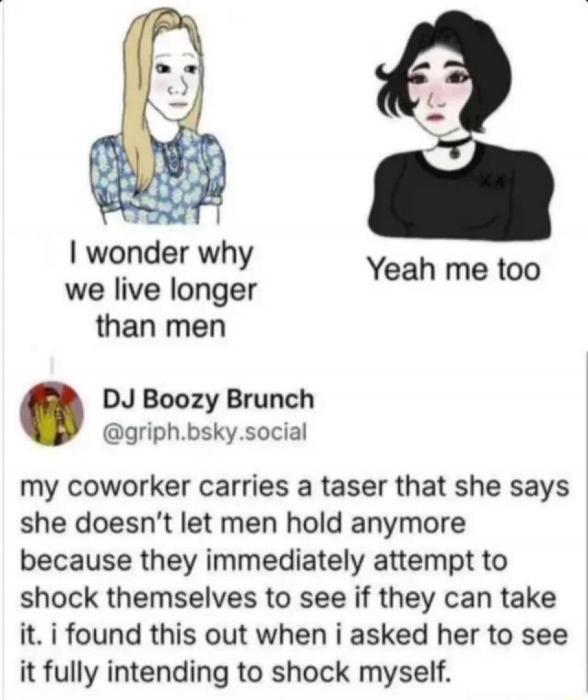The image size is (588, 700).
Task: Click the 'than men' caption line
Action: [x=161, y=327]
